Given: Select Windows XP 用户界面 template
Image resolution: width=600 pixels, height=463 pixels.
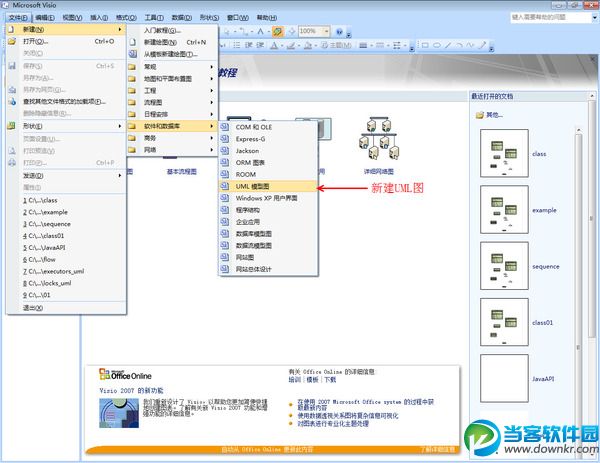Looking at the screenshot, I should (x=268, y=198).
